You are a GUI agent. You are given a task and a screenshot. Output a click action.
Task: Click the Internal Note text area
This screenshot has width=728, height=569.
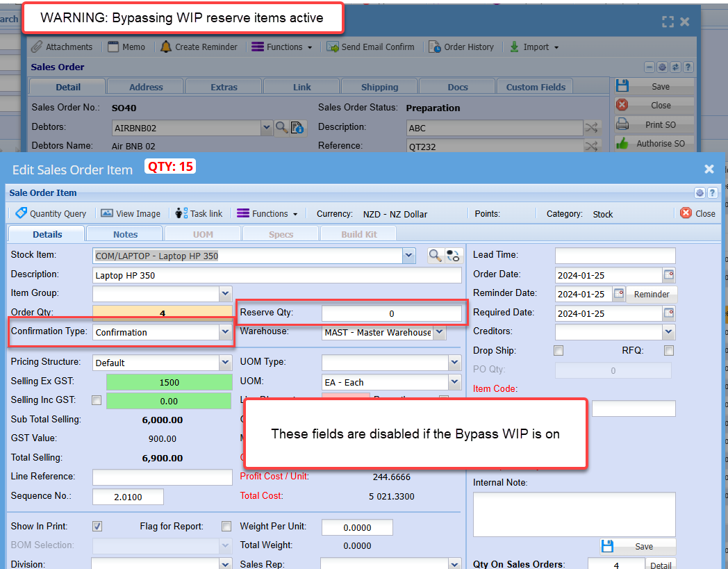coord(574,514)
